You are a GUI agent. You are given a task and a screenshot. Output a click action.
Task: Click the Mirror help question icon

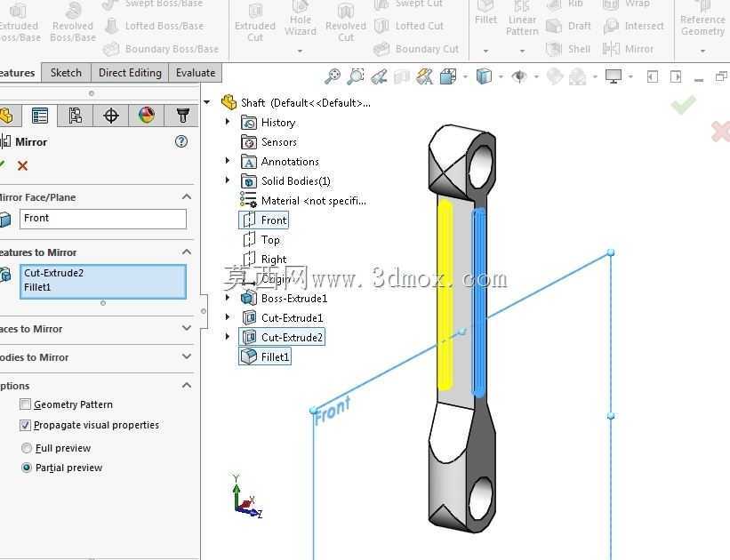(x=181, y=141)
